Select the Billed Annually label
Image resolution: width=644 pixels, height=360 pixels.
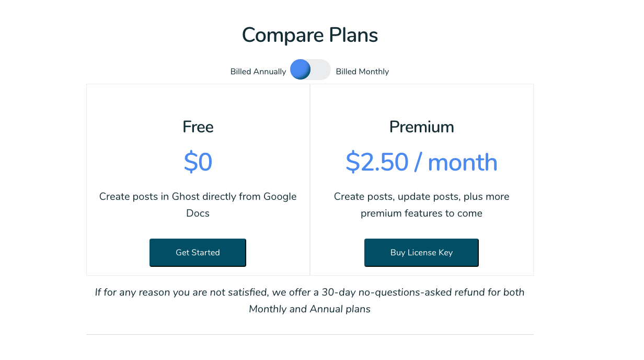pyautogui.click(x=258, y=72)
